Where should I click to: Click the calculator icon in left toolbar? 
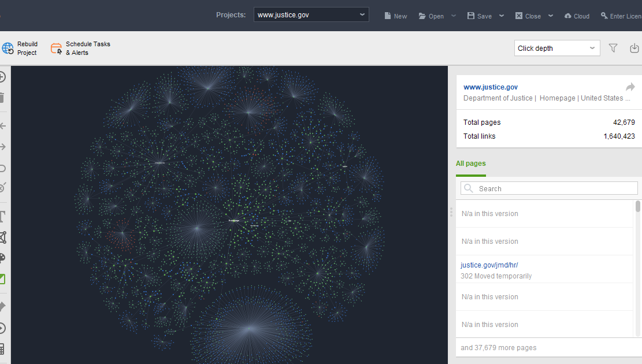(2, 349)
